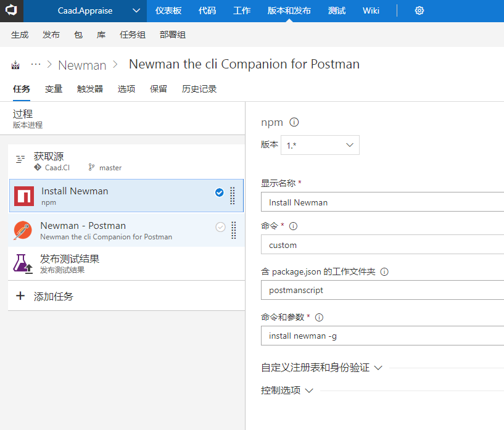Image resolution: width=504 pixels, height=430 pixels.
Task: Go to the 包 sub-navigation item
Action: coord(78,35)
